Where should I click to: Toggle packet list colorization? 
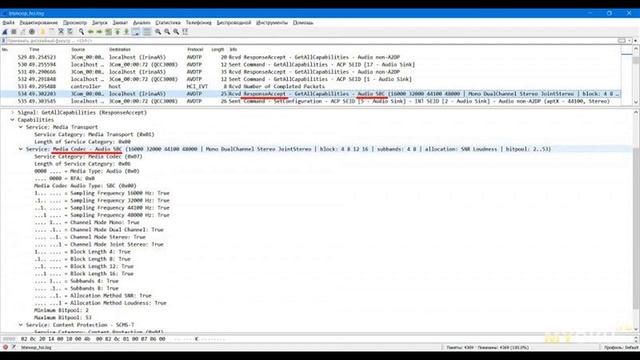coord(147,32)
